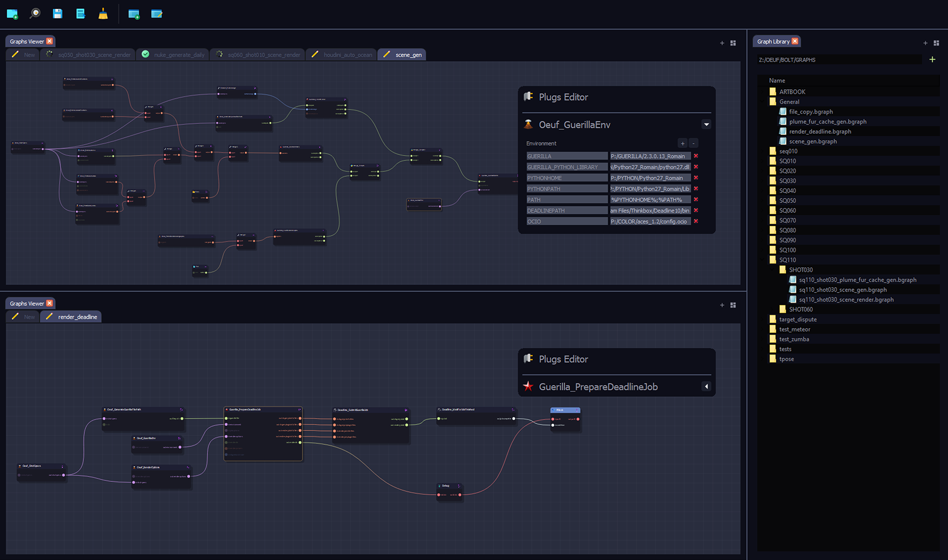
Task: Select the ARTBOOK folder
Action: click(792, 92)
